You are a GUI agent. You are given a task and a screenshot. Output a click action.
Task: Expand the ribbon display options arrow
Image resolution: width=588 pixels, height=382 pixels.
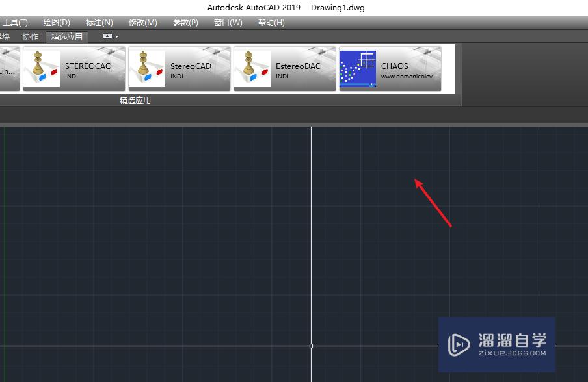click(x=116, y=36)
